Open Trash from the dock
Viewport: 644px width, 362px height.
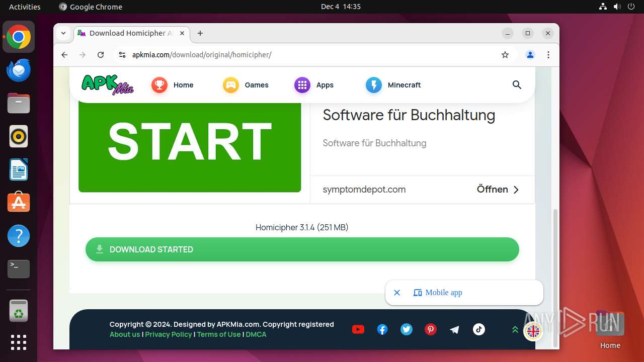(19, 311)
